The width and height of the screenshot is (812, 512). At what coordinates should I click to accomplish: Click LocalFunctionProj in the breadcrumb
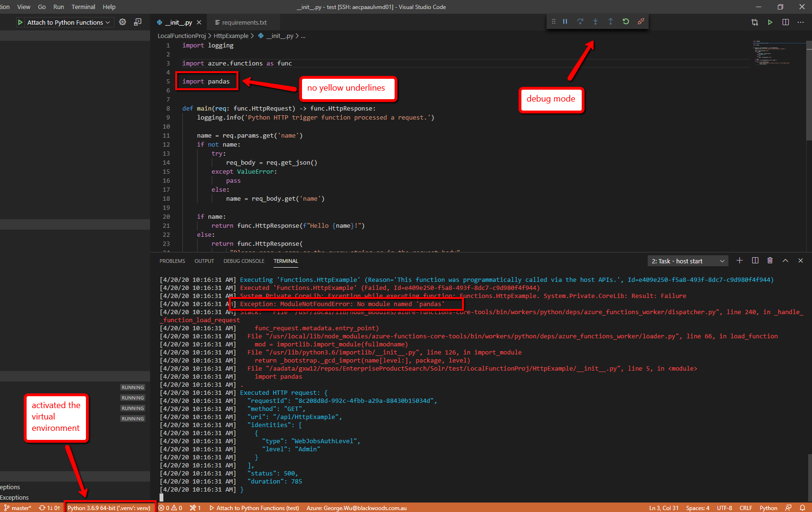coord(182,36)
